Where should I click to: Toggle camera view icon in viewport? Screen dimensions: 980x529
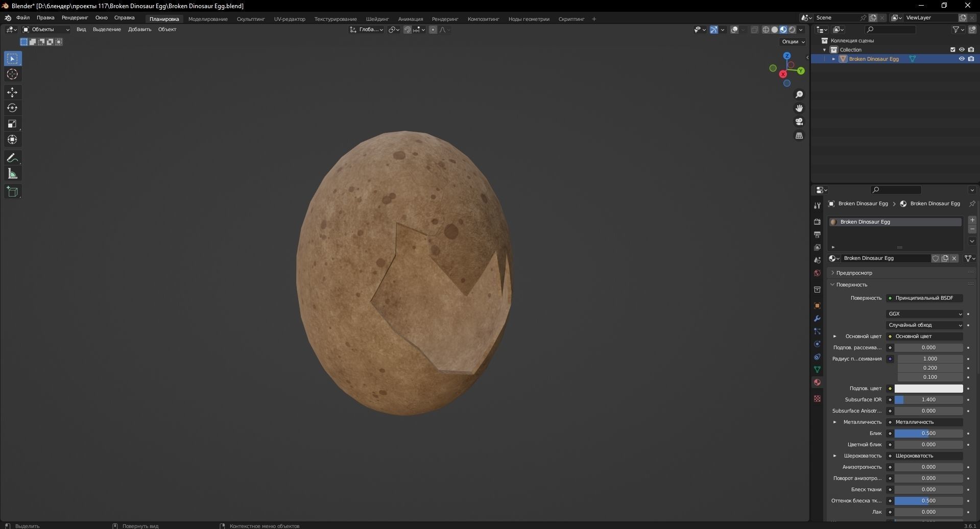799,122
